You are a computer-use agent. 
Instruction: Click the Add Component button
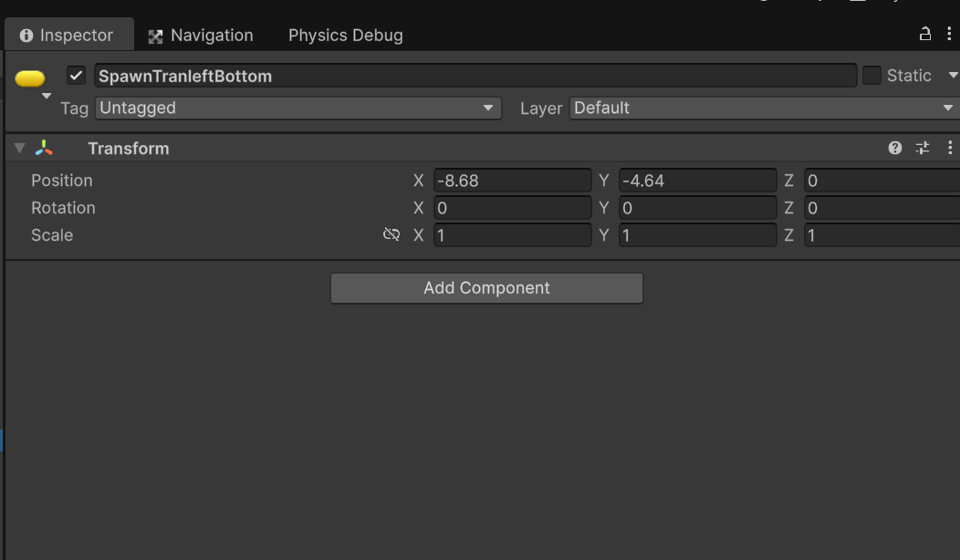[486, 288]
